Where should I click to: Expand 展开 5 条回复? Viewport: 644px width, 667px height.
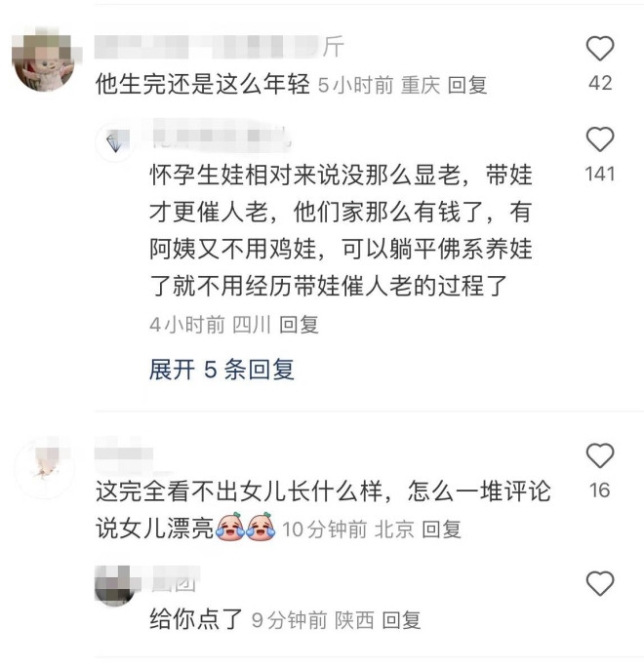[221, 369]
